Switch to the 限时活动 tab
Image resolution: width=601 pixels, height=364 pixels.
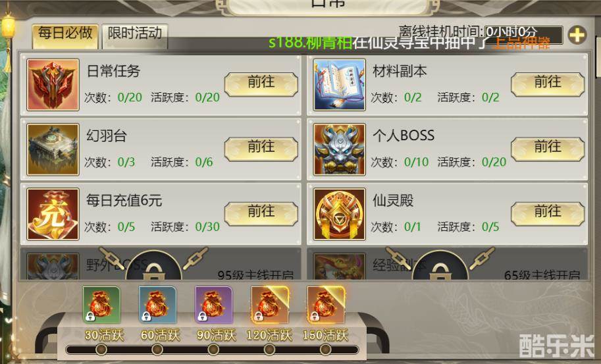(134, 36)
